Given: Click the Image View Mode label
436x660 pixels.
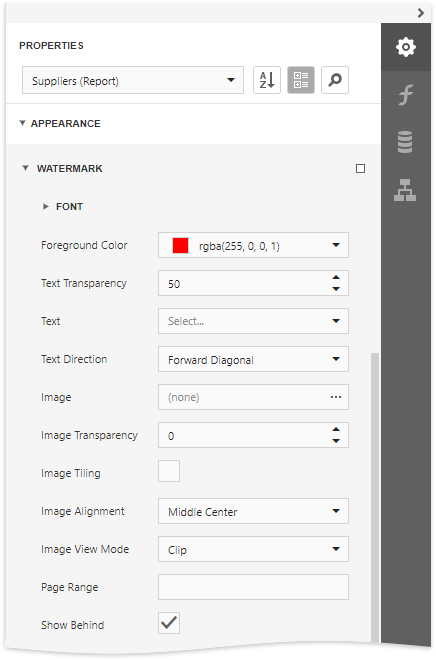Looking at the screenshot, I should pyautogui.click(x=85, y=549).
